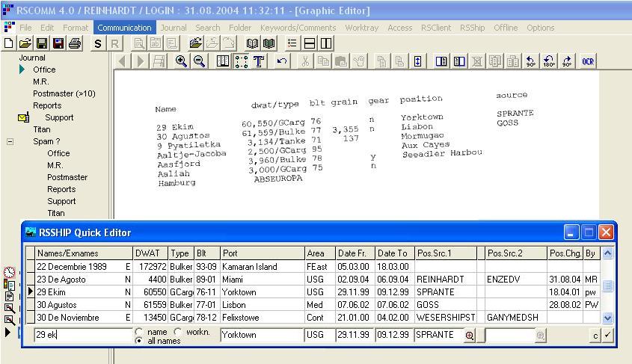Click the bold S toolbar button
Viewport: 632px width, 364px height.
pyautogui.click(x=97, y=43)
